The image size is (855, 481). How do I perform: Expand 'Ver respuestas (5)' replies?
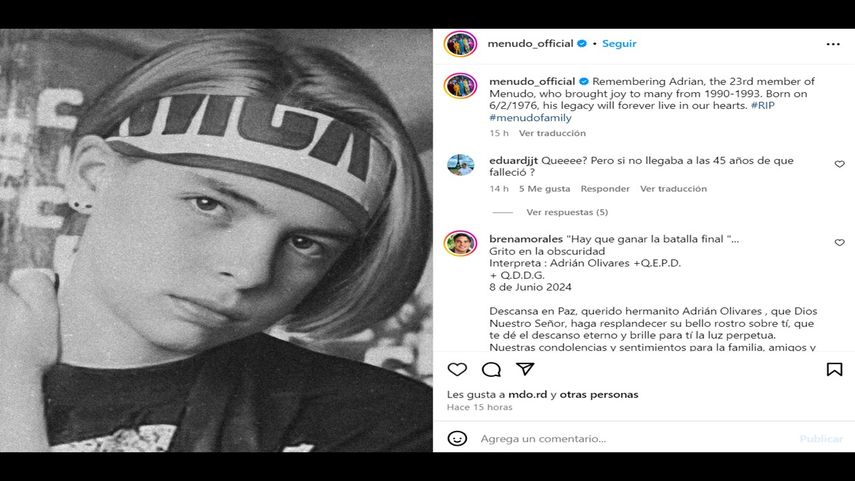567,212
